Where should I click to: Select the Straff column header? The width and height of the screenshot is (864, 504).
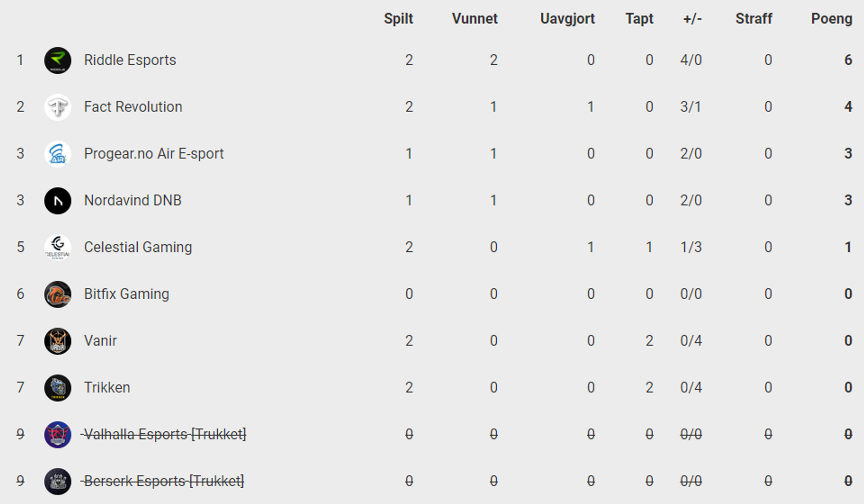click(x=754, y=19)
